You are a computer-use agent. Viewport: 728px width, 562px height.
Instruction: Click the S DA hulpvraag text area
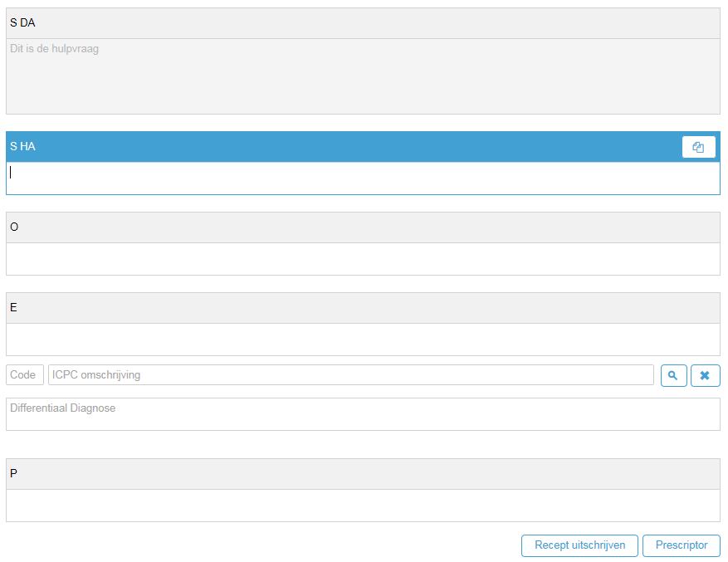pos(363,76)
